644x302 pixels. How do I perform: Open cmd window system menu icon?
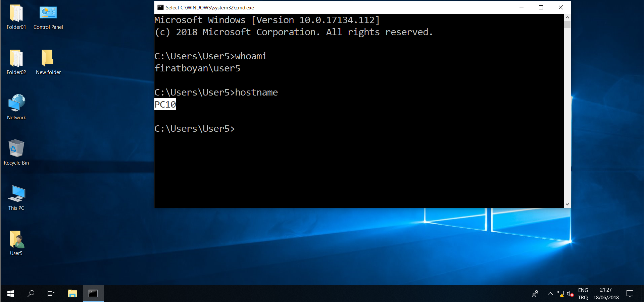pos(160,7)
